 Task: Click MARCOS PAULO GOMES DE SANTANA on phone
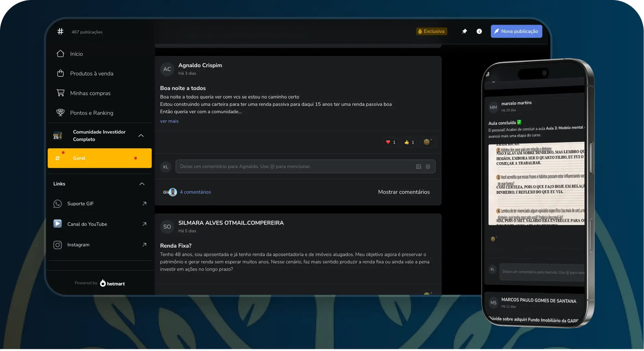[539, 300]
